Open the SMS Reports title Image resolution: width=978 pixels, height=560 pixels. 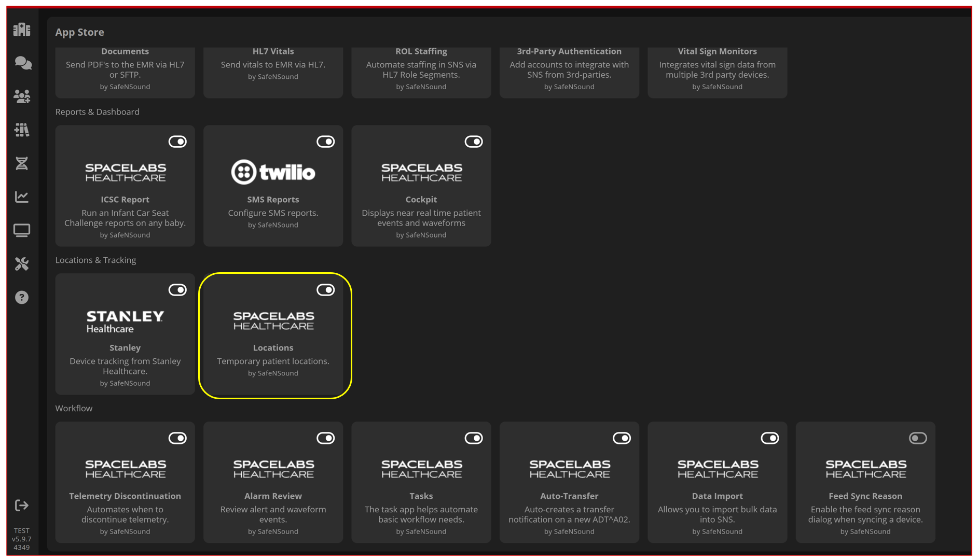pos(273,200)
